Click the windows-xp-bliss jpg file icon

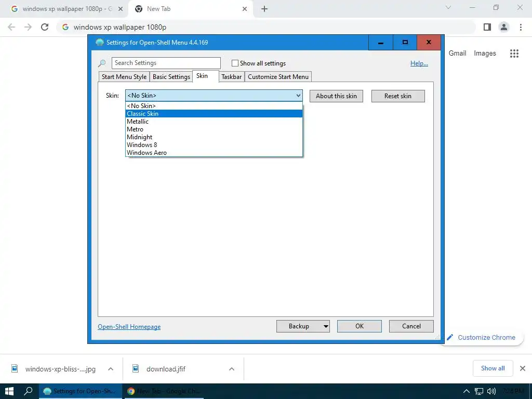tap(15, 368)
